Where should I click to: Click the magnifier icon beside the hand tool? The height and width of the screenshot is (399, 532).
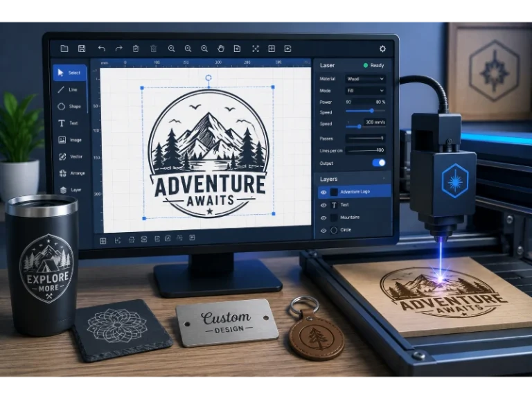pos(204,48)
